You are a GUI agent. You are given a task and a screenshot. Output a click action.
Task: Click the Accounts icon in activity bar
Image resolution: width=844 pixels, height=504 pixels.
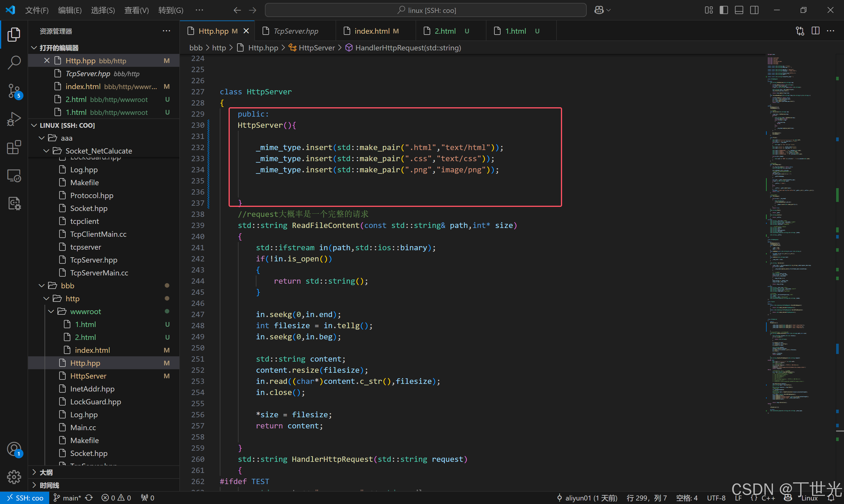coord(14,449)
